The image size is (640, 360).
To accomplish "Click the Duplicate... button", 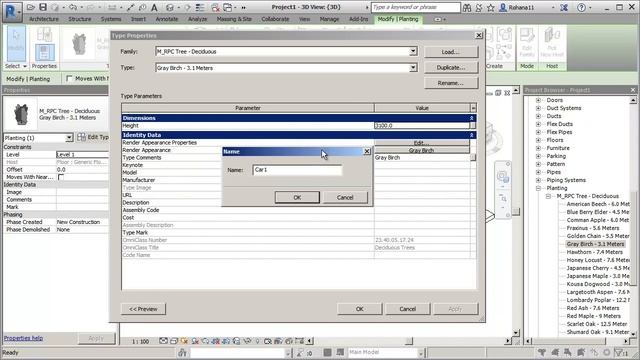I will click(451, 67).
